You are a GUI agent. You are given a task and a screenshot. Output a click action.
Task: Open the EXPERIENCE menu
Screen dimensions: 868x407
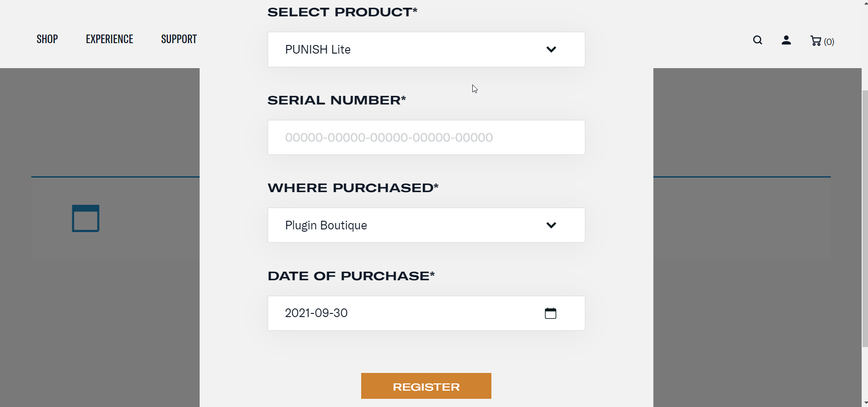(109, 39)
